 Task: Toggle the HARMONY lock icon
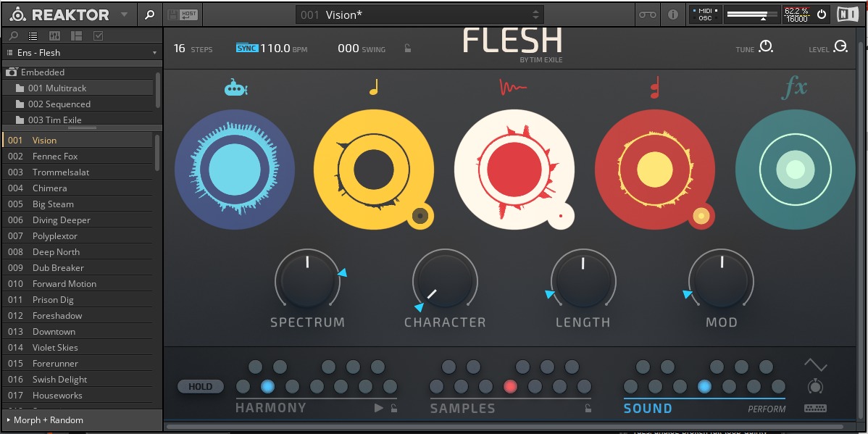point(393,409)
